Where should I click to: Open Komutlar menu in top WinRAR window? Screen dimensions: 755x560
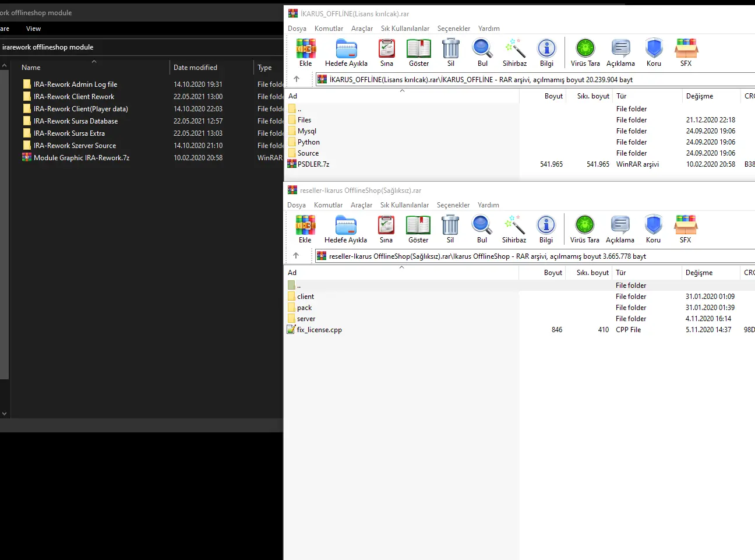[329, 29]
